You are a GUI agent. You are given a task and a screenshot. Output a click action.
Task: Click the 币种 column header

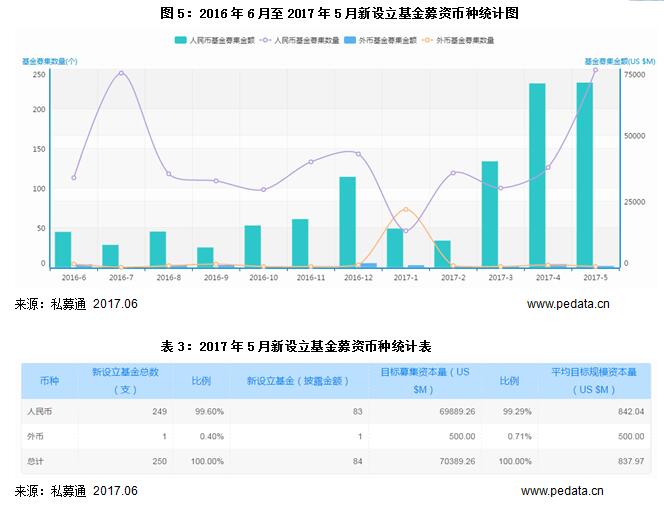[x=50, y=381]
